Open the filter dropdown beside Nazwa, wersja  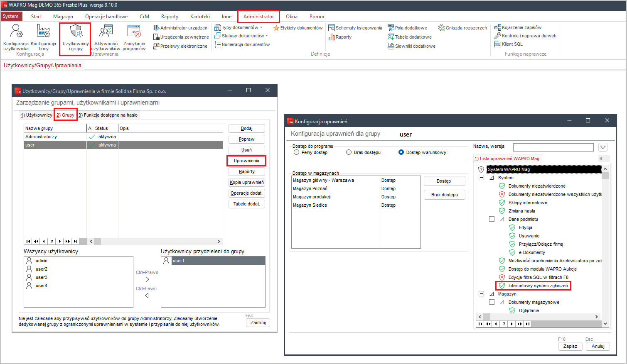[603, 147]
